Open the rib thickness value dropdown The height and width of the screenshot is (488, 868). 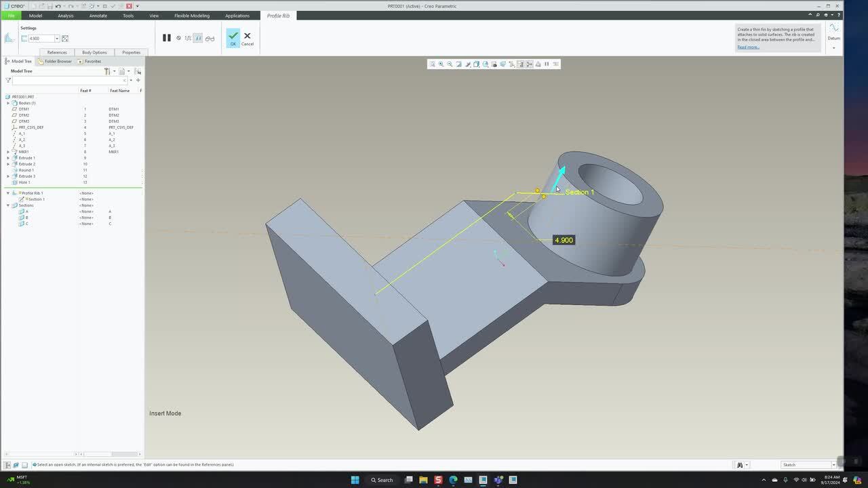pyautogui.click(x=57, y=39)
